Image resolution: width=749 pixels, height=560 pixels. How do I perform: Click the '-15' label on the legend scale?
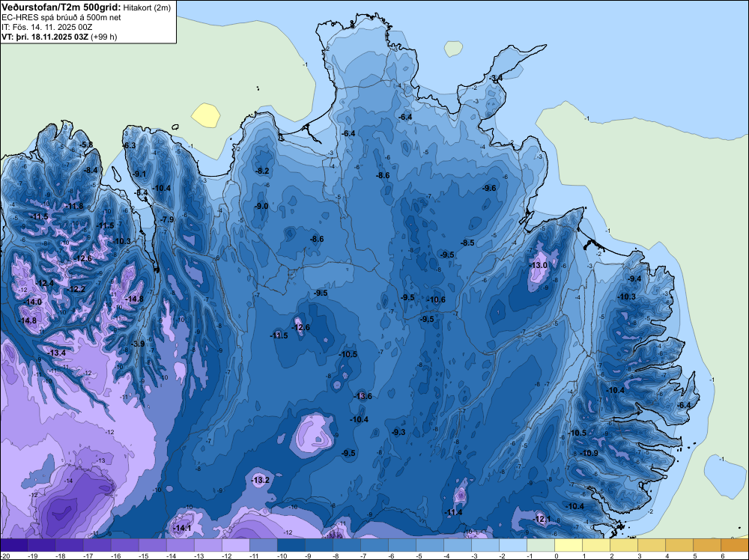(x=143, y=556)
